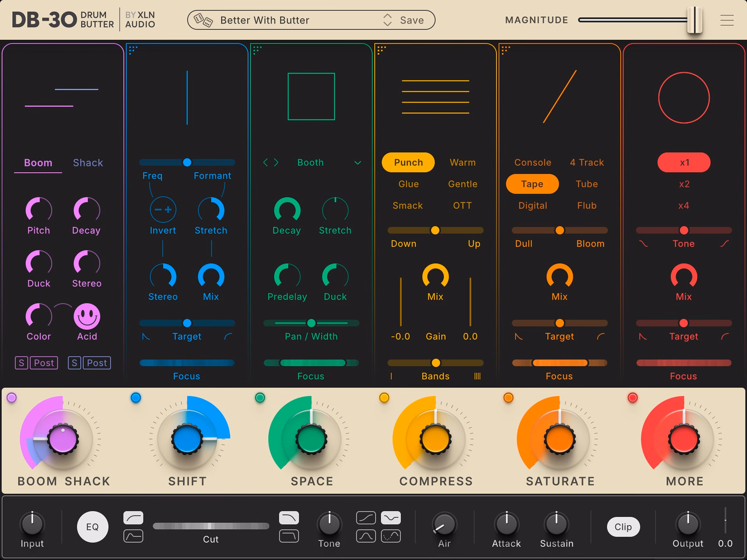
Task: Select the low-shelf filter icon below low-cut
Action: click(x=133, y=536)
